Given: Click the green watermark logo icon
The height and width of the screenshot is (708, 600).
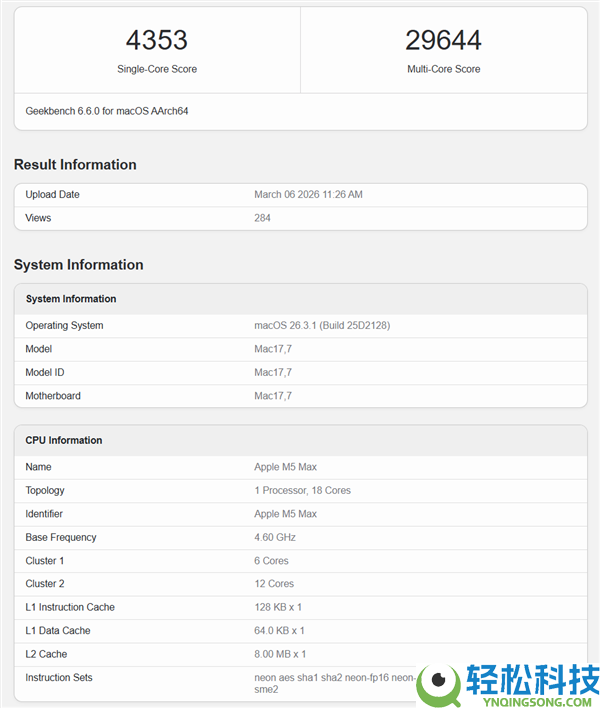Looking at the screenshot, I should click(x=438, y=682).
